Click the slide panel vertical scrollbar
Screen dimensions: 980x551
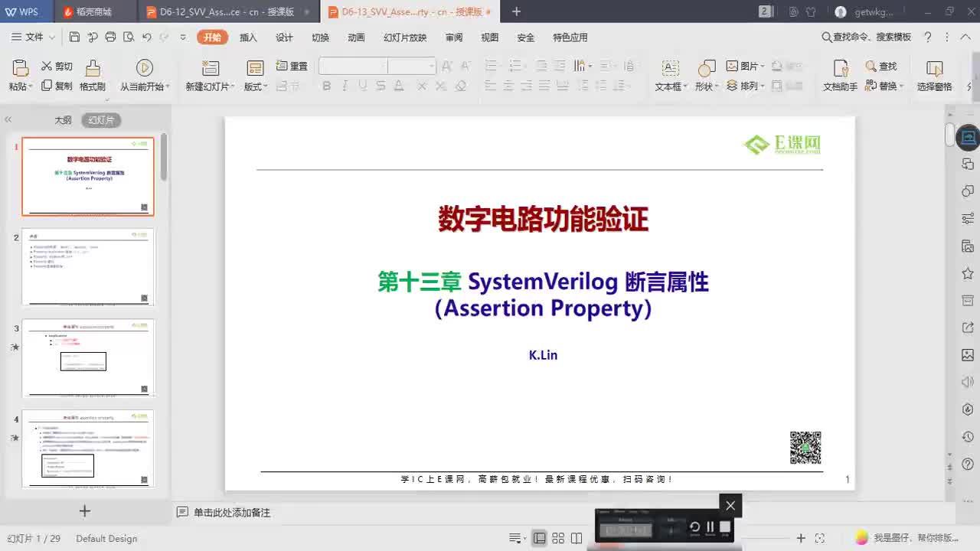point(164,157)
